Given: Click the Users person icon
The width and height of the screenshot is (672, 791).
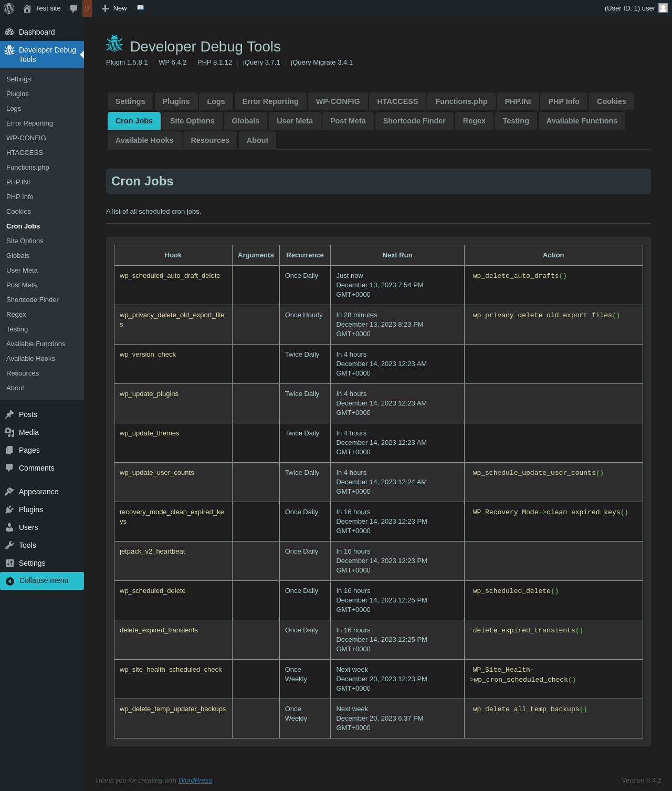Looking at the screenshot, I should (x=9, y=527).
